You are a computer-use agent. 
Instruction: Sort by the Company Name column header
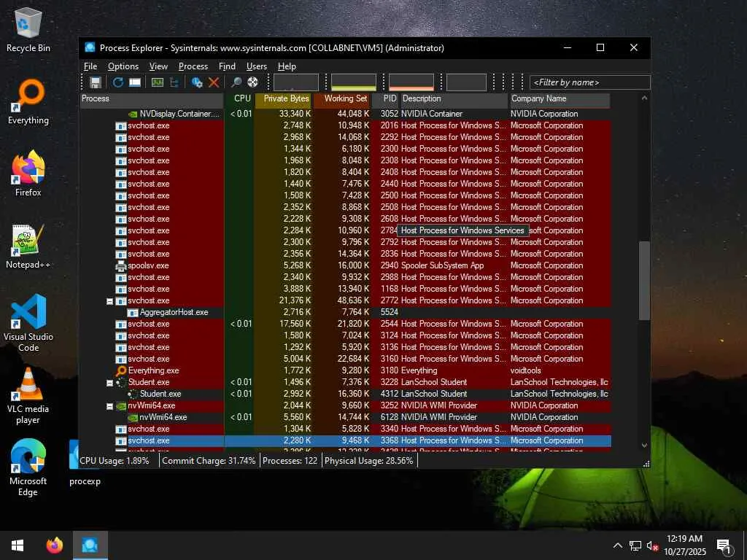point(560,99)
